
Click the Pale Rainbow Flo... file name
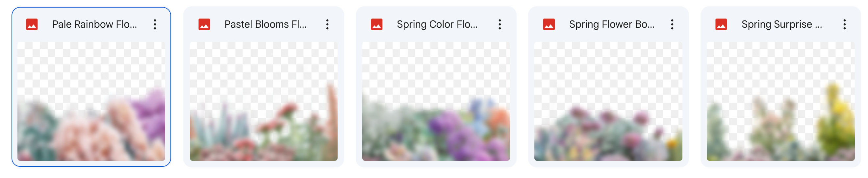94,24
